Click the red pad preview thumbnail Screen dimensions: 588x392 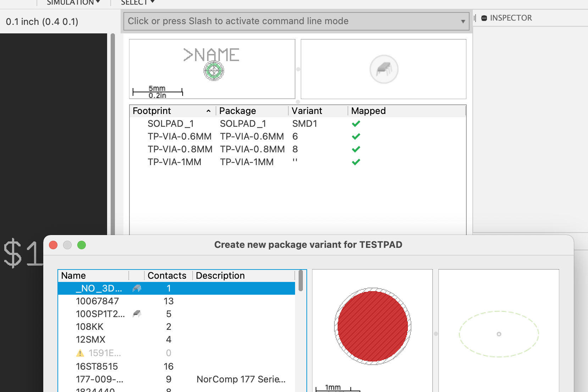pyautogui.click(x=372, y=327)
